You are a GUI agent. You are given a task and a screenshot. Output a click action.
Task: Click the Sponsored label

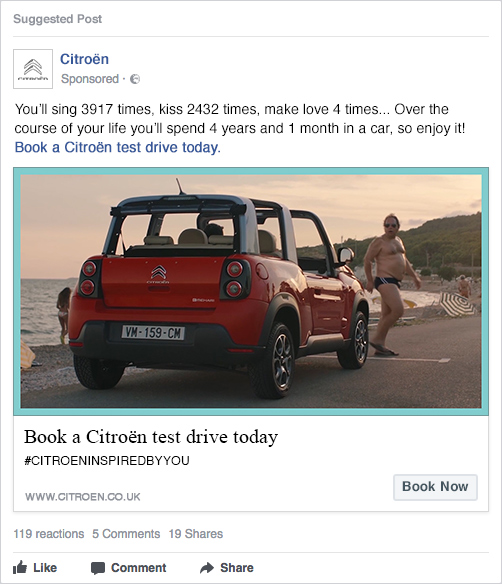coord(90,79)
